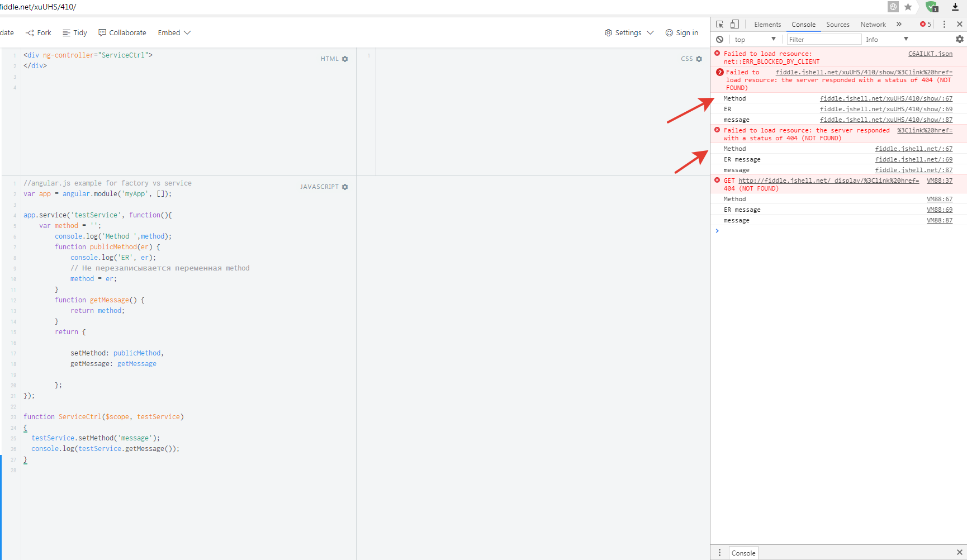
Task: Open the green shield extension icon
Action: 932,7
